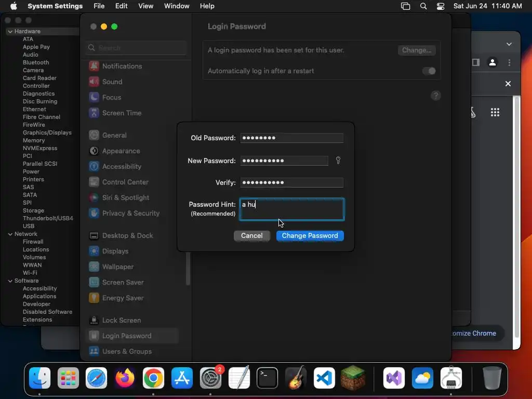Click the New Password field

[284, 161]
